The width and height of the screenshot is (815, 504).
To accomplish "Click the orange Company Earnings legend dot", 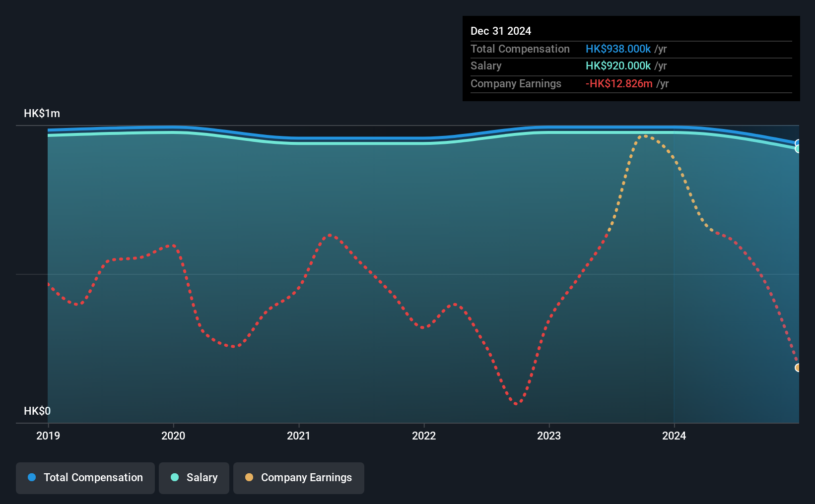I will click(x=249, y=477).
